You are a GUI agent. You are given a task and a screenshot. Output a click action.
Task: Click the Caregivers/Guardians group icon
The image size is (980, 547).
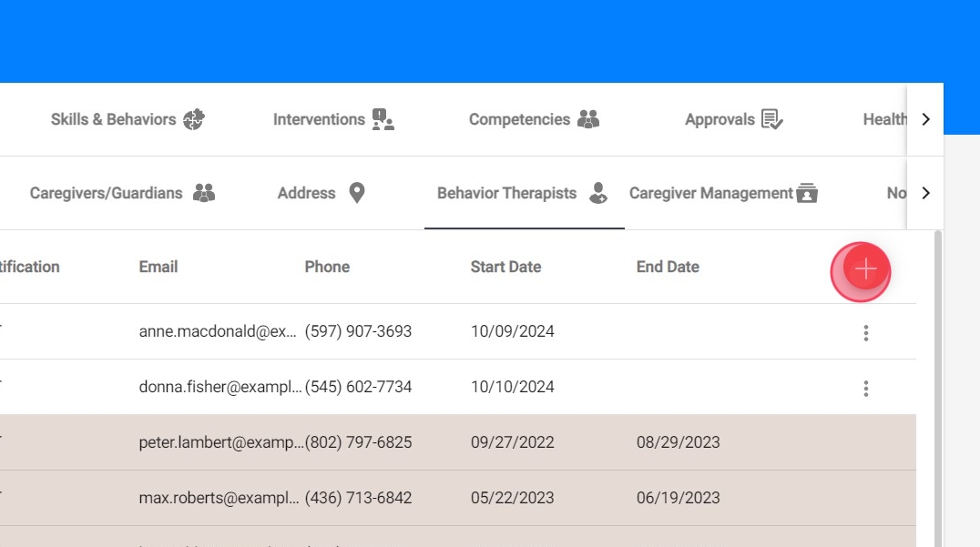pos(204,193)
